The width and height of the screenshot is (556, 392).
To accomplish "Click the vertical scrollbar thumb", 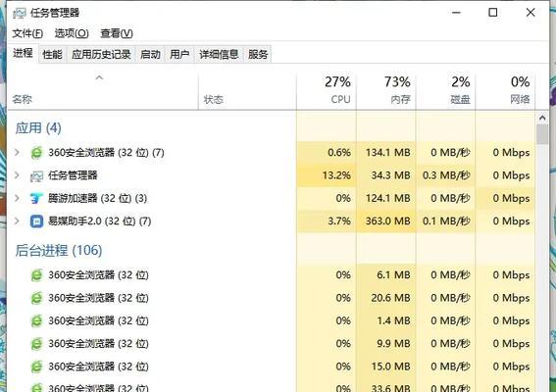I will pyautogui.click(x=542, y=134).
